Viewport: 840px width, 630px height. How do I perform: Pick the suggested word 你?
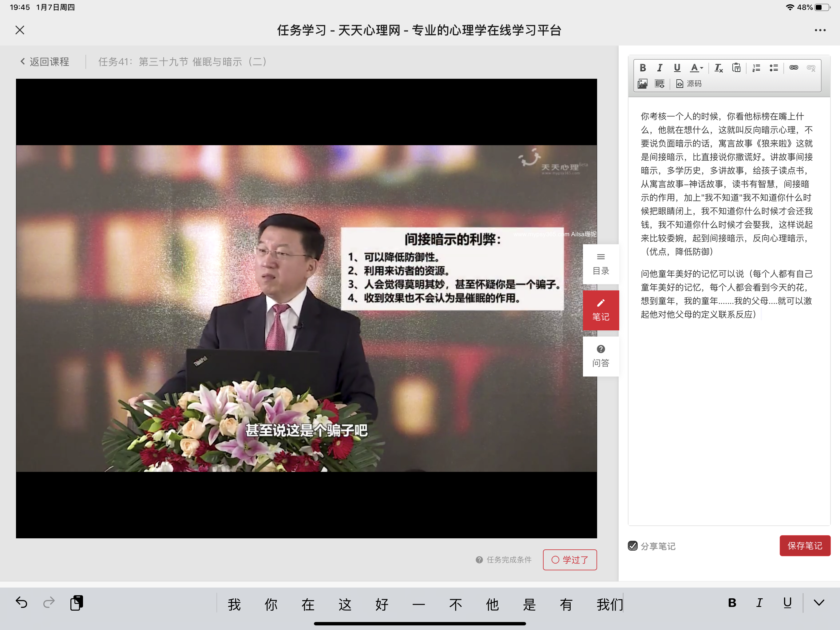pyautogui.click(x=271, y=604)
